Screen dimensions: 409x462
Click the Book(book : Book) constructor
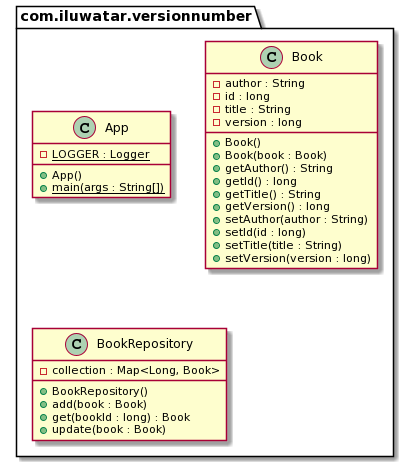(x=276, y=156)
